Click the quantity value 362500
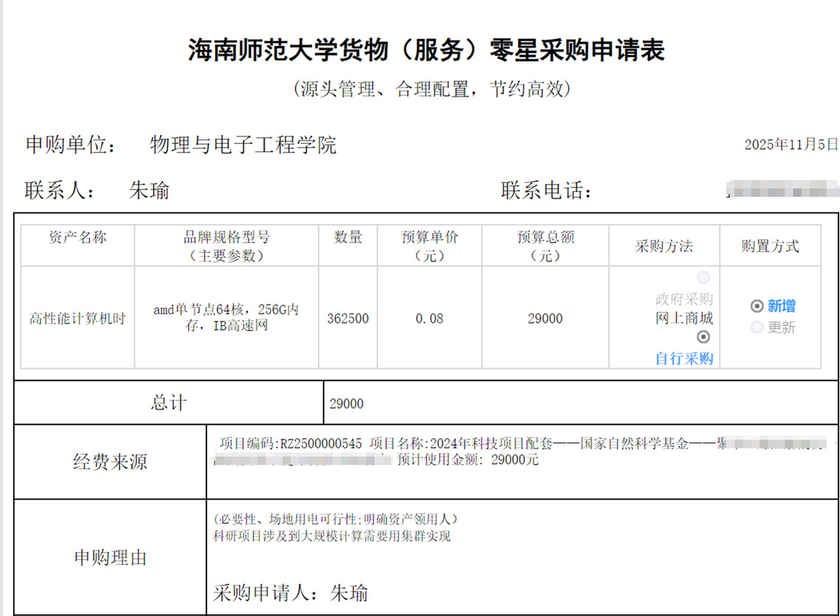The height and width of the screenshot is (616, 840). pos(348,319)
